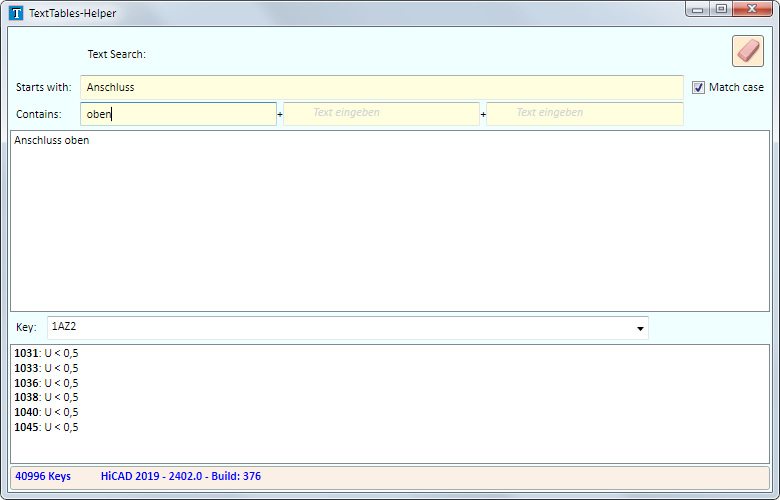Click the 'Starts with:' label
Viewport: 780px width, 500px height.
[x=44, y=88]
